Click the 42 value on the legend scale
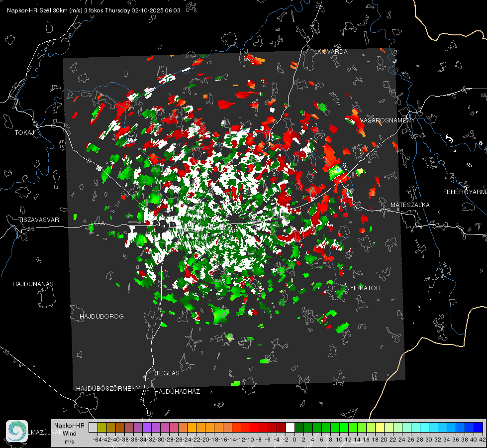 (482, 440)
